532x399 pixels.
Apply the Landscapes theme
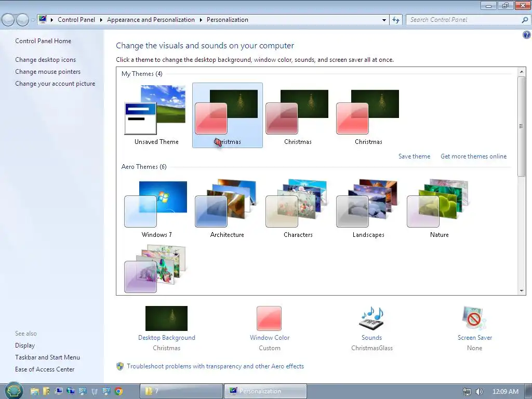[368, 209]
